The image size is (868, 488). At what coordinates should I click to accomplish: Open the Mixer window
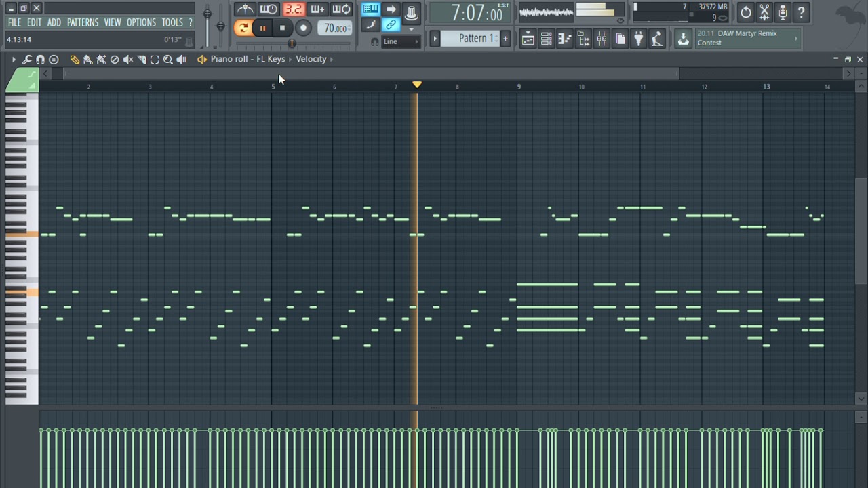[x=601, y=39]
